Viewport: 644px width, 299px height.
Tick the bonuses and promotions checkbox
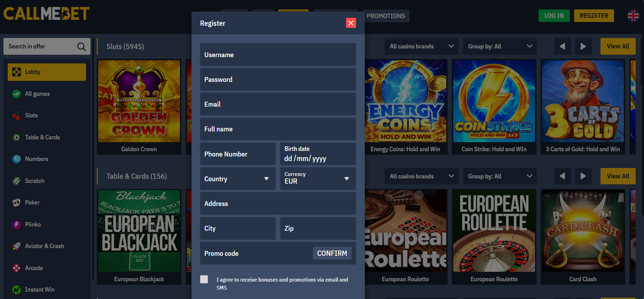(x=204, y=279)
